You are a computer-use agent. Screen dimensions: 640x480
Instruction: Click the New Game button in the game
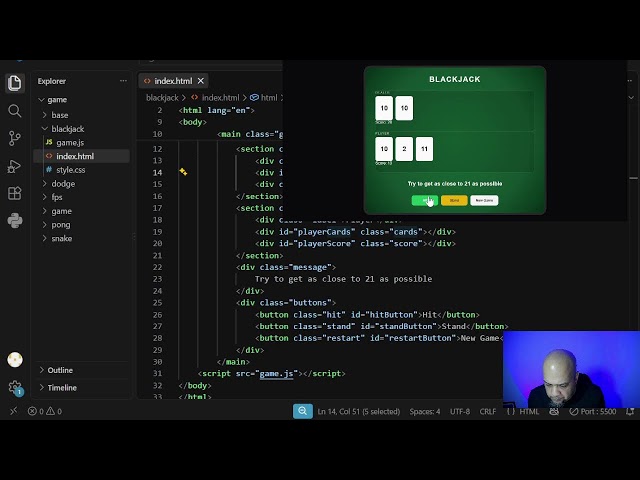click(484, 200)
